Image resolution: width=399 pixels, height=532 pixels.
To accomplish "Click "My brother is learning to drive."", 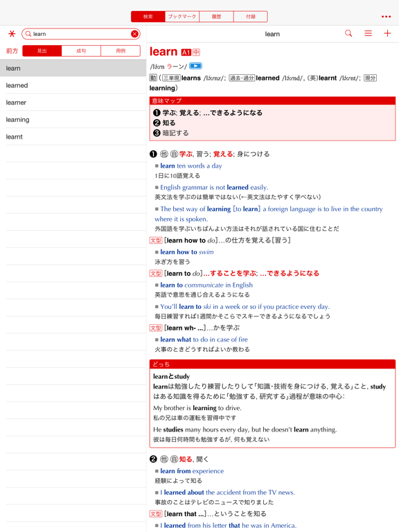I will [197, 408].
